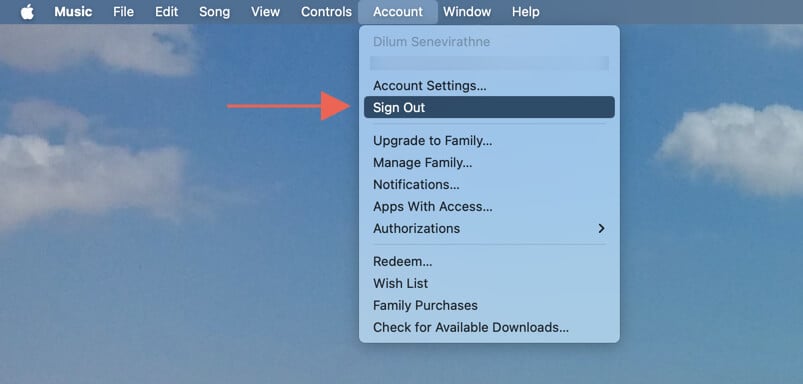Open Wish List
Screen dimensions: 803x384
[489, 283]
